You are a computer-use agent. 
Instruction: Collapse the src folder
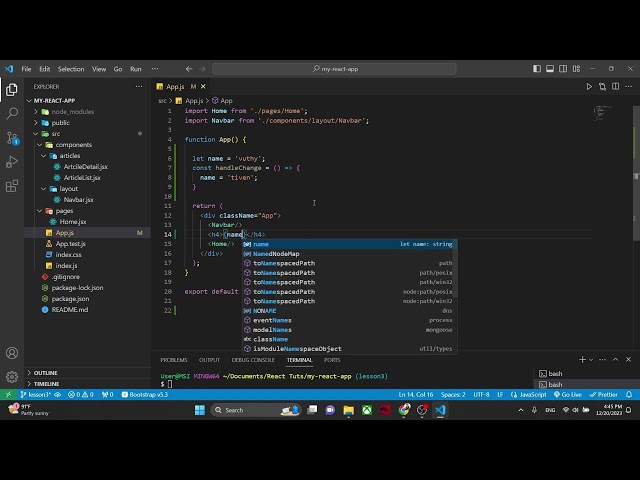coord(36,133)
